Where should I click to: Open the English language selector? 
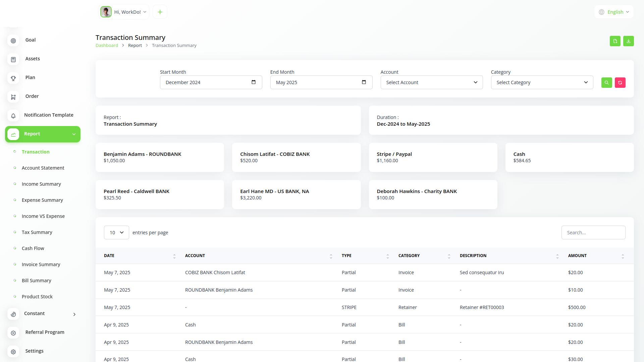614,12
